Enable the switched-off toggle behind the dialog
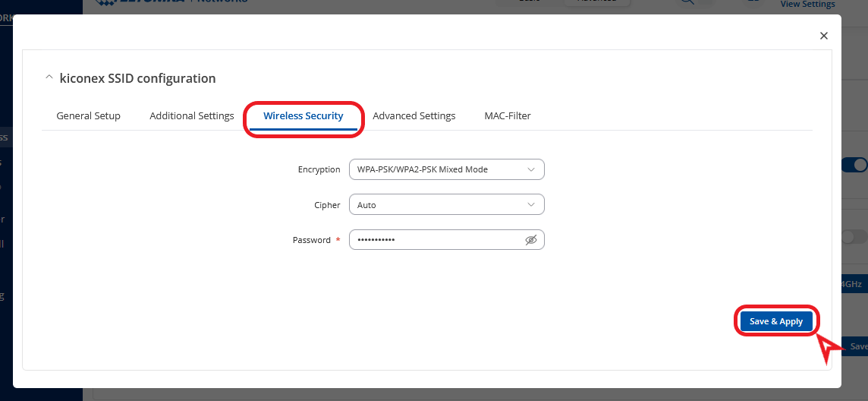This screenshot has width=868, height=401. (x=857, y=237)
